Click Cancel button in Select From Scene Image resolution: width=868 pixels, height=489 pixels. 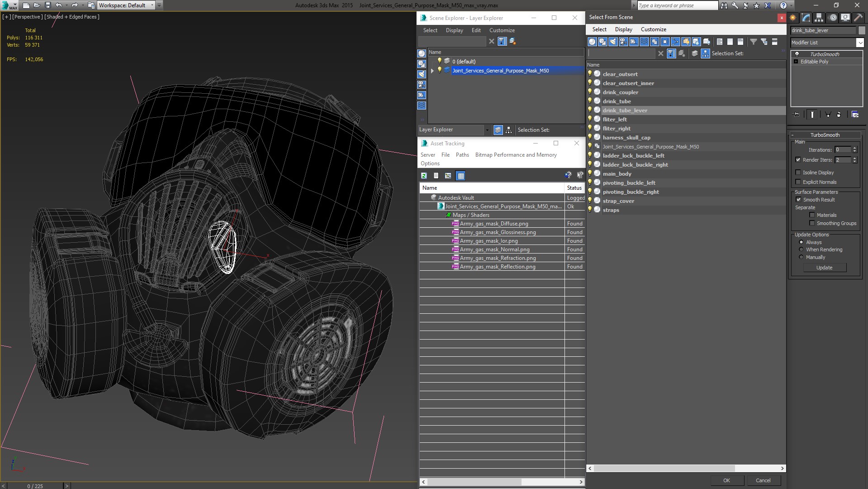pyautogui.click(x=763, y=480)
